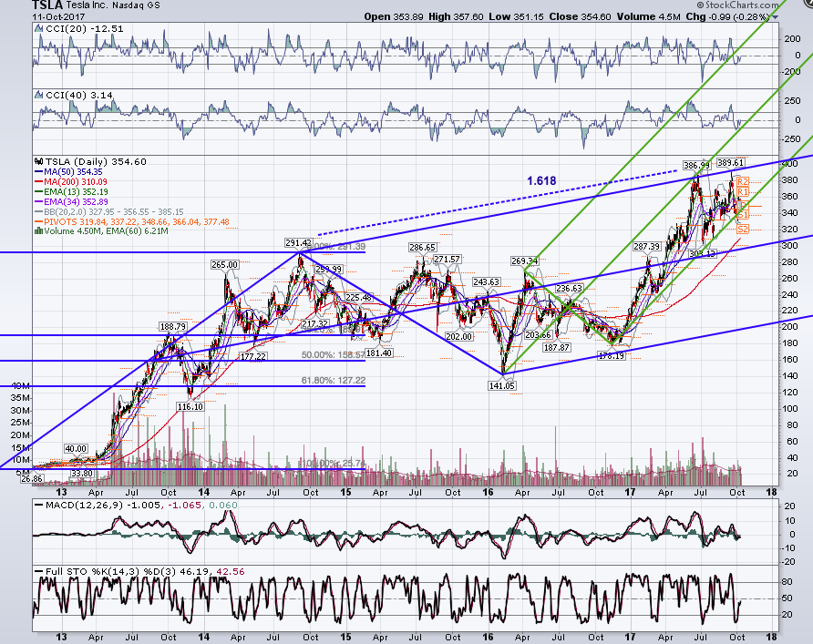The width and height of the screenshot is (813, 644).
Task: Click the Tesla Inc. company name
Action: 88,5
